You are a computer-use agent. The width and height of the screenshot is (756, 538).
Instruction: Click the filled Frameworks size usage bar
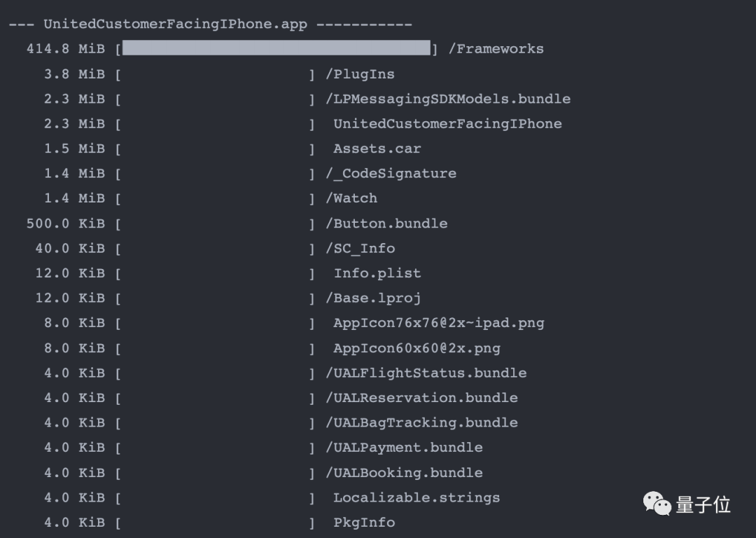pos(276,48)
